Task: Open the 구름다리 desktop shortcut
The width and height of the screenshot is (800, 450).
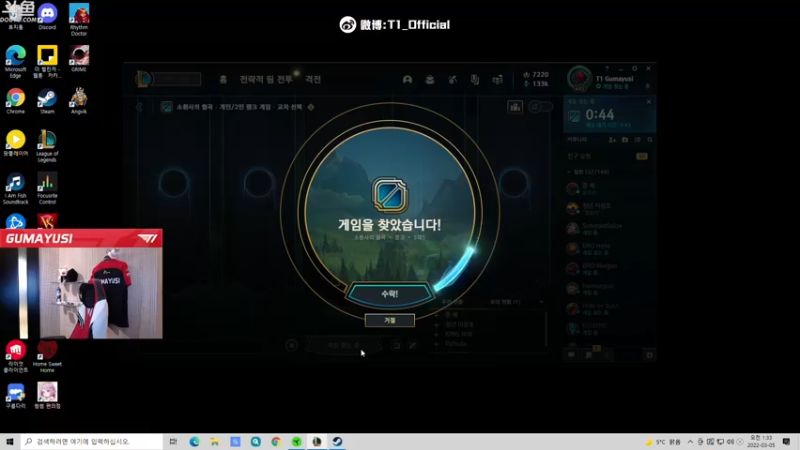Action: click(x=15, y=395)
